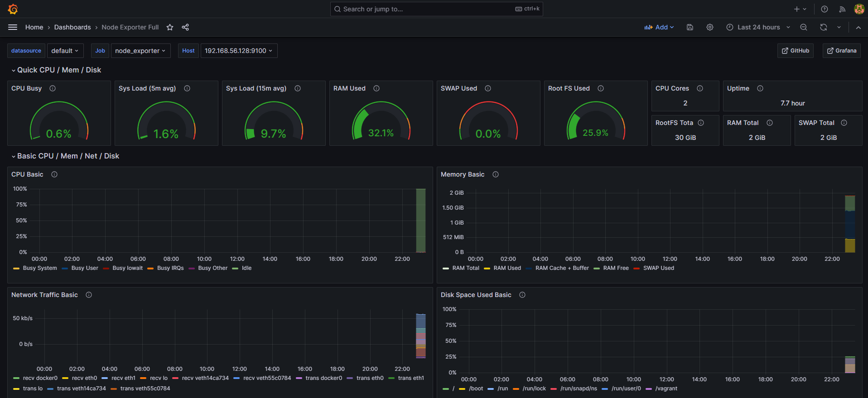Screen dimensions: 868x398
Task: Open the Add dropdown menu
Action: 659,27
